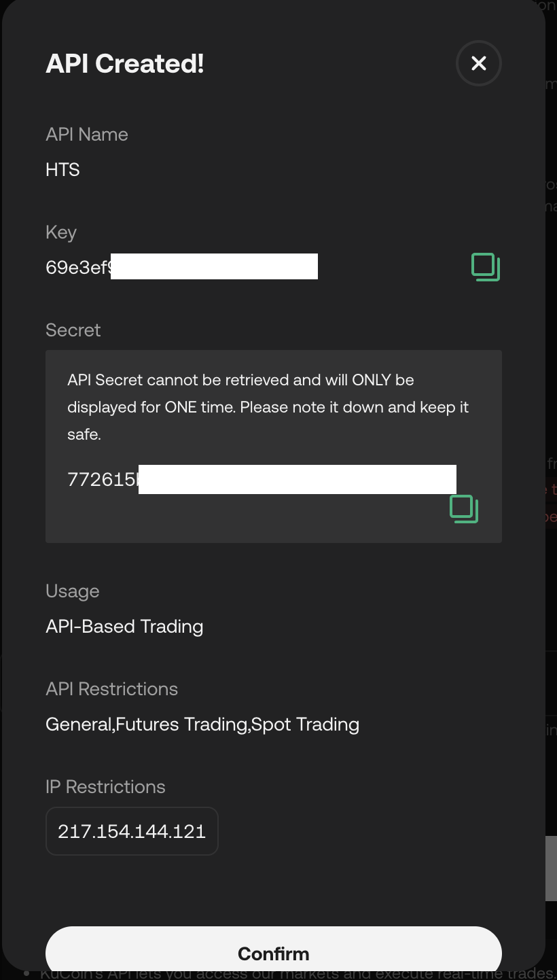Select the partially visible API Key text
Viewport: 557px width, 980px height.
181,266
